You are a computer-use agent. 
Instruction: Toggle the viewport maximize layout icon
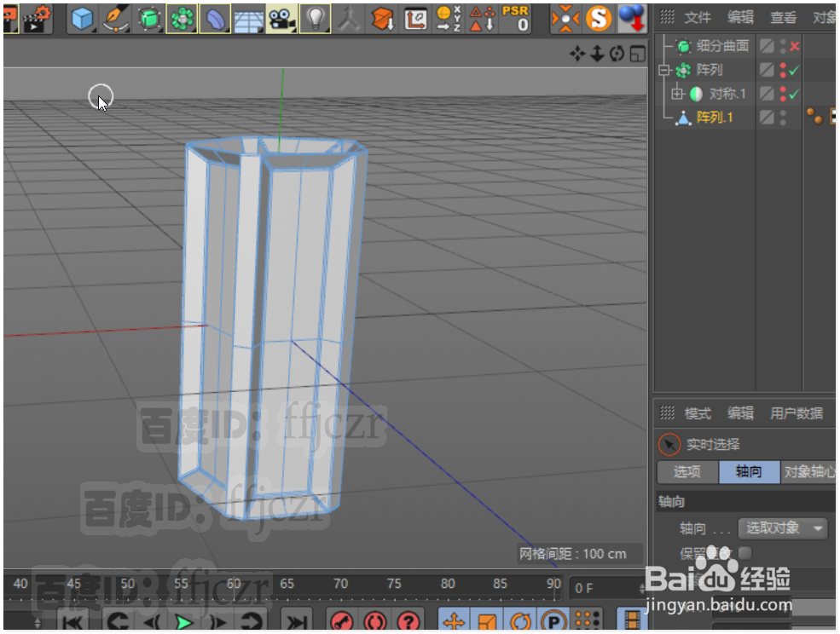638,54
